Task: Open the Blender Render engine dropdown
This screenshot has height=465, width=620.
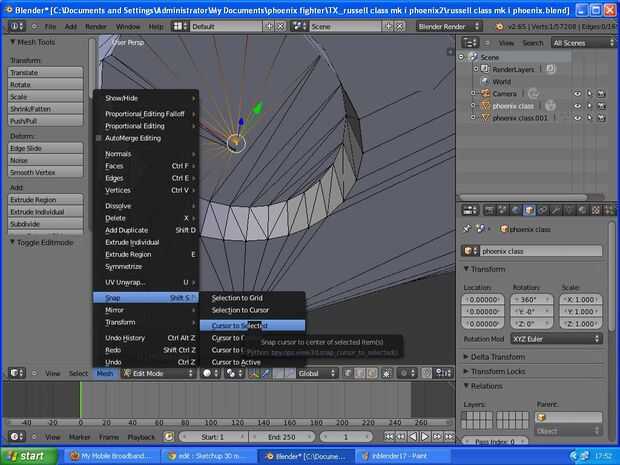Action: click(449, 26)
